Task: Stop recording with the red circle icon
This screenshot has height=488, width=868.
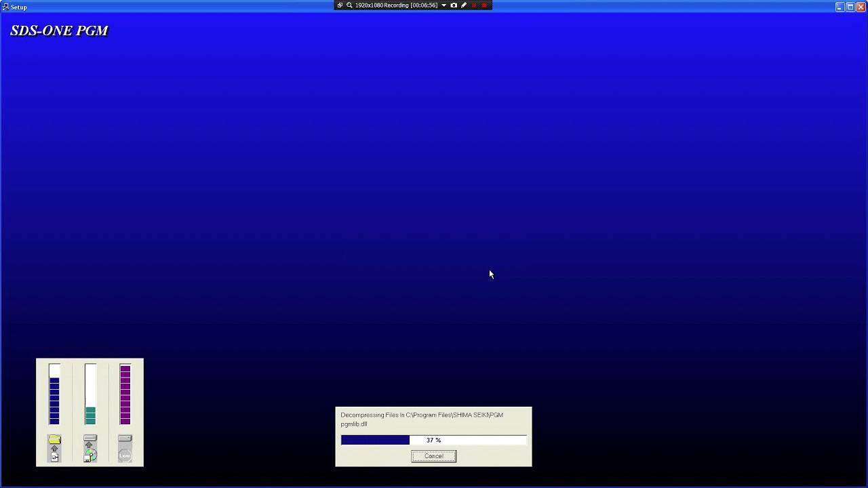Action: tap(484, 5)
